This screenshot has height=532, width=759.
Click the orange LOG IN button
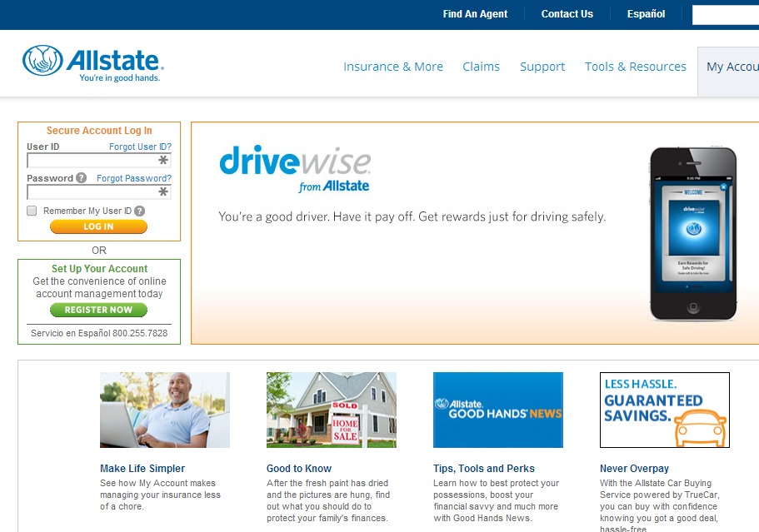click(x=99, y=226)
